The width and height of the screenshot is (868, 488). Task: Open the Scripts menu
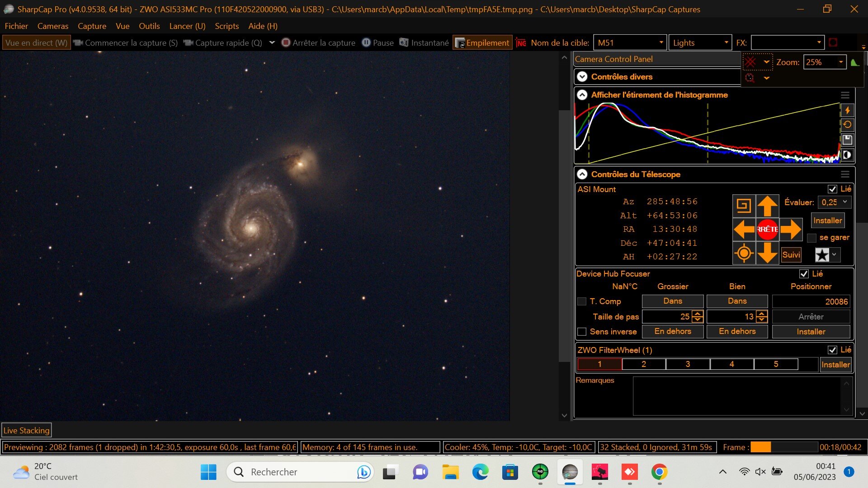click(226, 26)
